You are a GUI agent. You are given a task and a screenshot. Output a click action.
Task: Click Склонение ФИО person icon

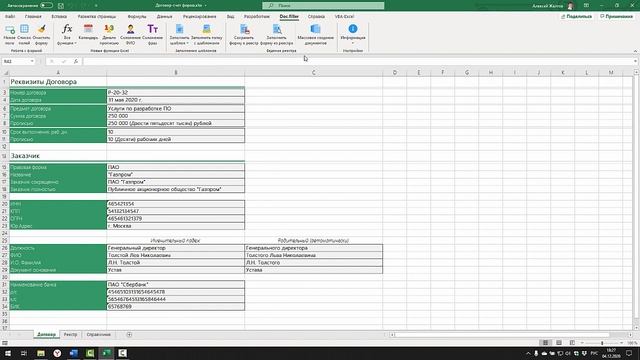click(130, 34)
